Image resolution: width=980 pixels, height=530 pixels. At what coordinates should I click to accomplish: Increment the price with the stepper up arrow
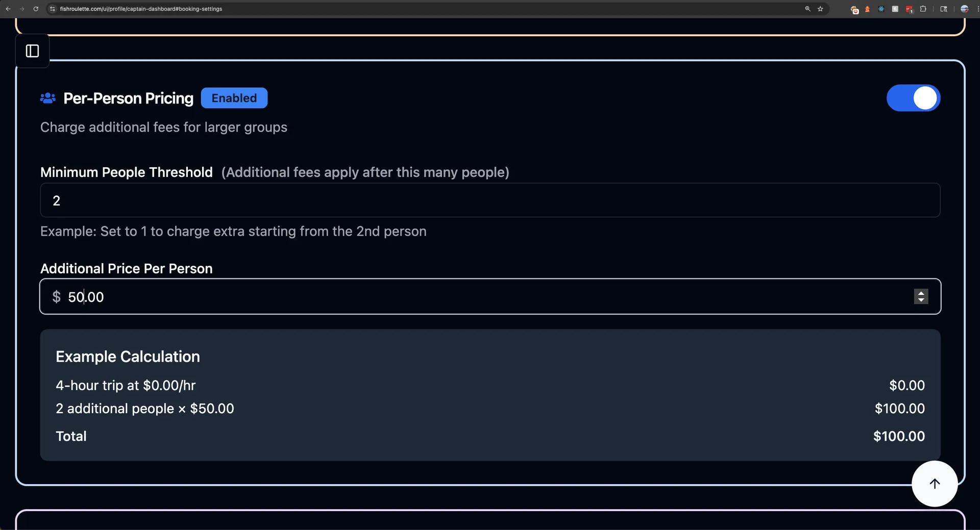(x=921, y=293)
